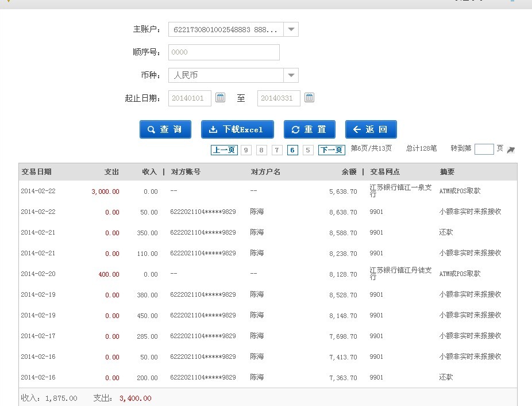
Task: Go to 下一页 next page
Action: 331,150
